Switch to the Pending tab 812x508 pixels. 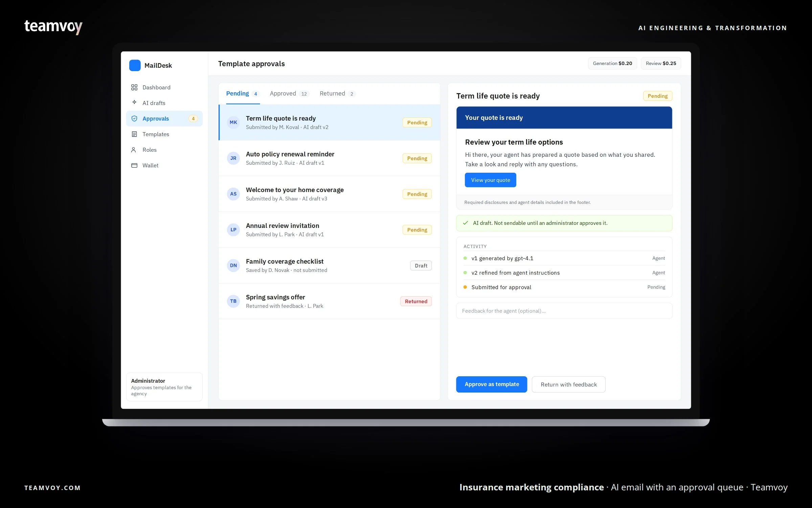(243, 94)
